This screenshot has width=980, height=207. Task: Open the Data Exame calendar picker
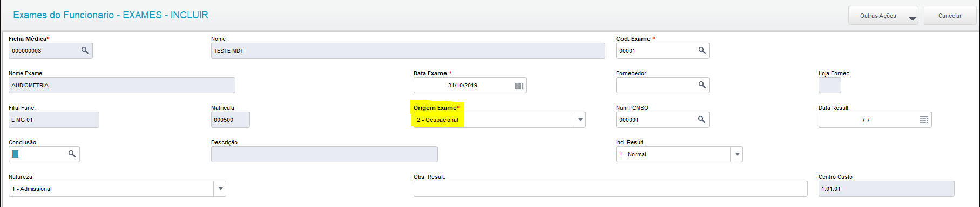pos(519,85)
